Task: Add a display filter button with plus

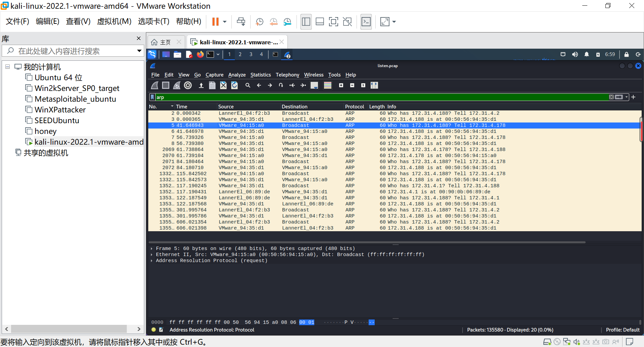Action: pos(633,97)
